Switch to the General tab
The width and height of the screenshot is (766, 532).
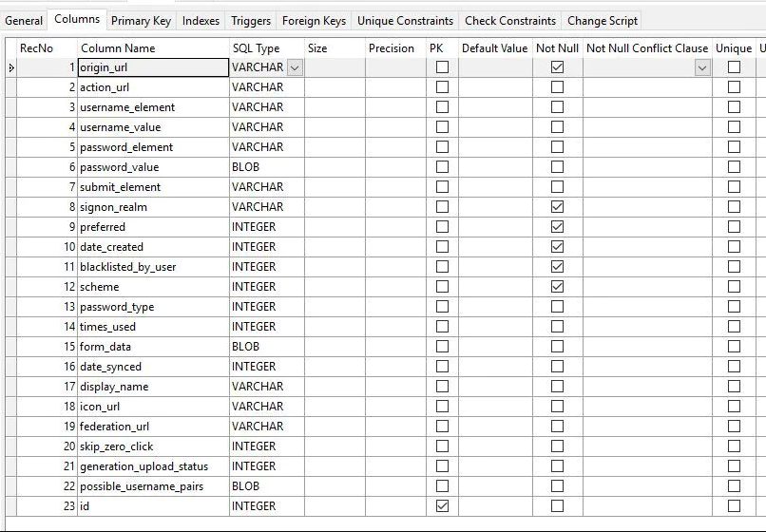[24, 20]
